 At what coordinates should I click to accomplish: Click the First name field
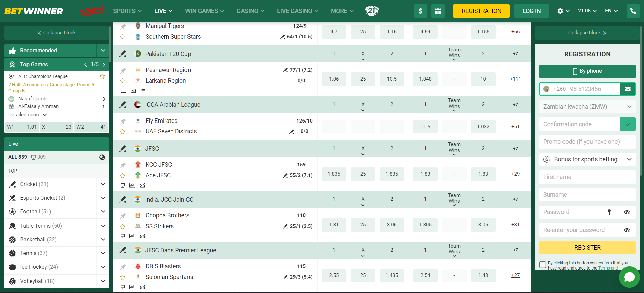(587, 177)
